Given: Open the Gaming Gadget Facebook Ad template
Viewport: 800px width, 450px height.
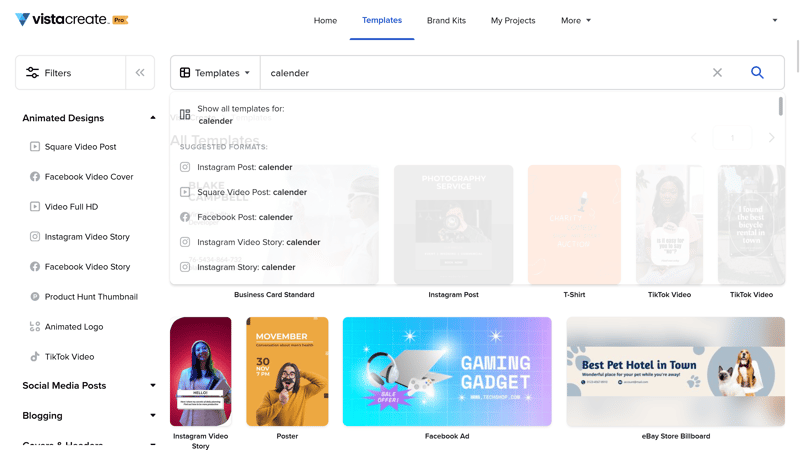Looking at the screenshot, I should click(x=447, y=371).
